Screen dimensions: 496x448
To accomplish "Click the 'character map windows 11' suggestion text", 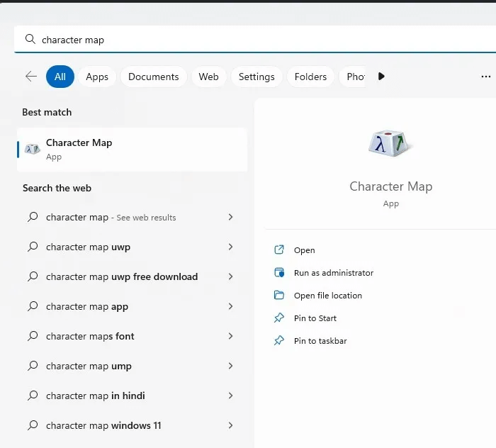I will tap(103, 425).
